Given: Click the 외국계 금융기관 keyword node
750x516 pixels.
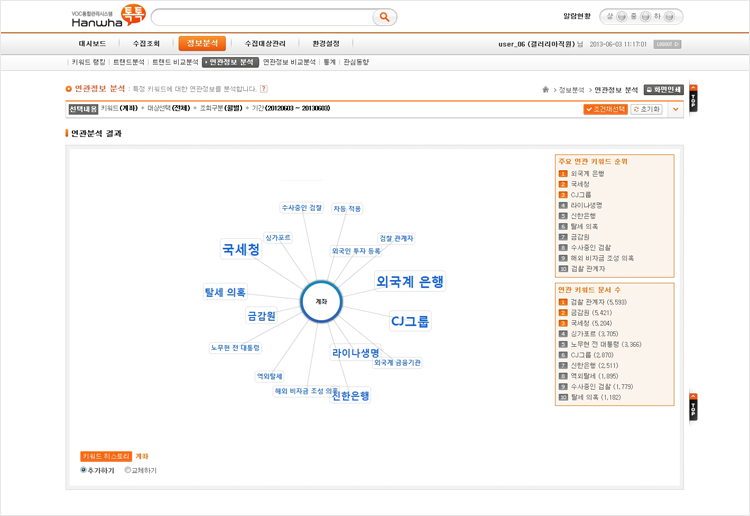Looking at the screenshot, I should (397, 362).
